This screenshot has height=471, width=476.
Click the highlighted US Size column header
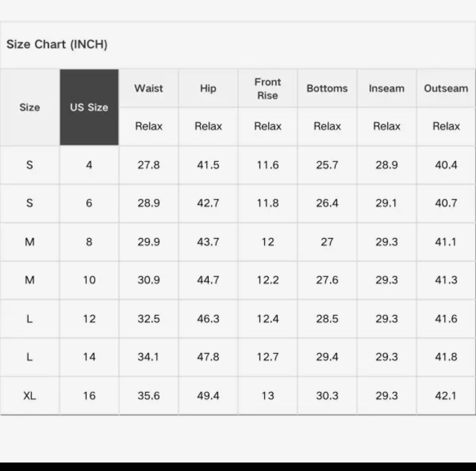click(x=89, y=107)
